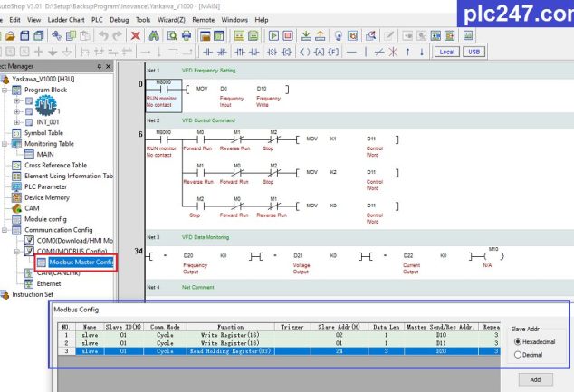Insert a falling edge contact
Viewport: 574px width, 392px height.
click(254, 52)
